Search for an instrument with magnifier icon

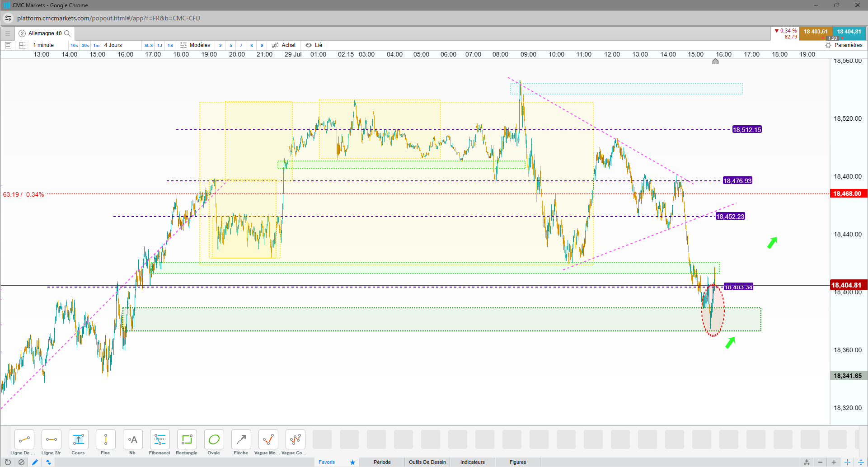click(67, 33)
